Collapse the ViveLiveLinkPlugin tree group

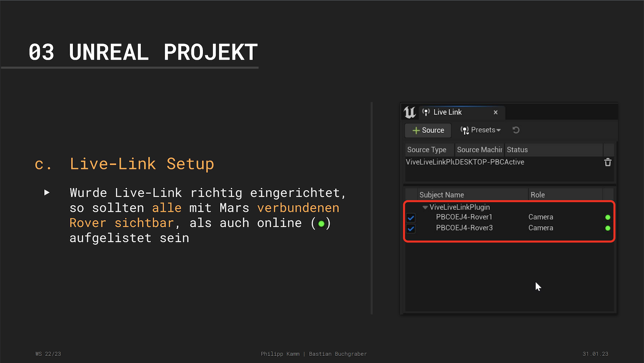tap(425, 207)
